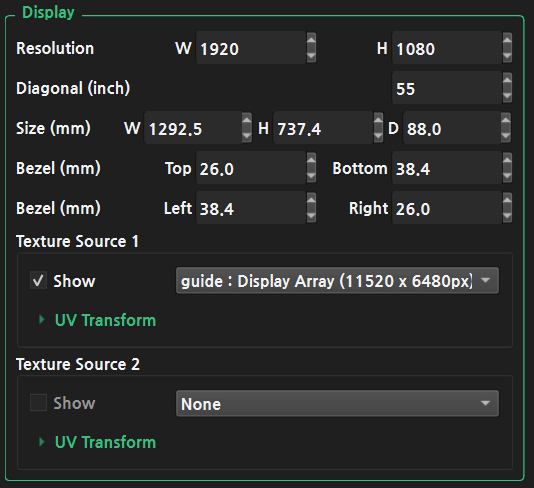Decrease Size D with down arrow
This screenshot has height=488, width=534.
click(x=506, y=135)
